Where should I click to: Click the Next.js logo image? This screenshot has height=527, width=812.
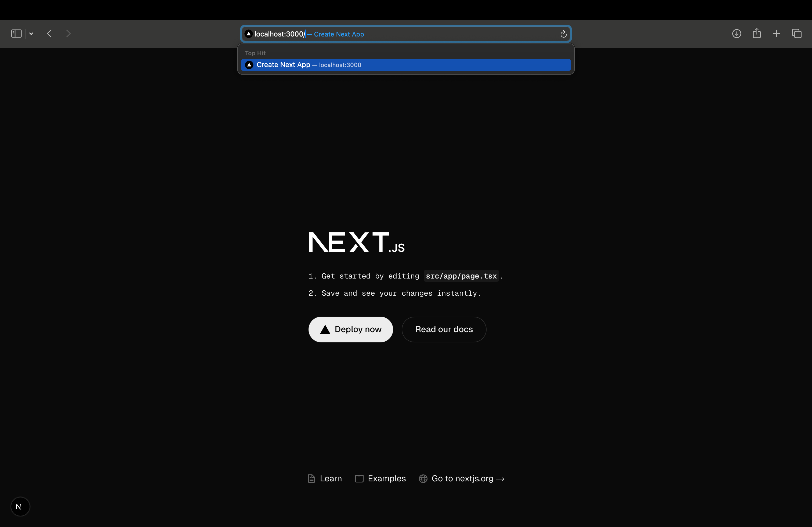click(356, 242)
